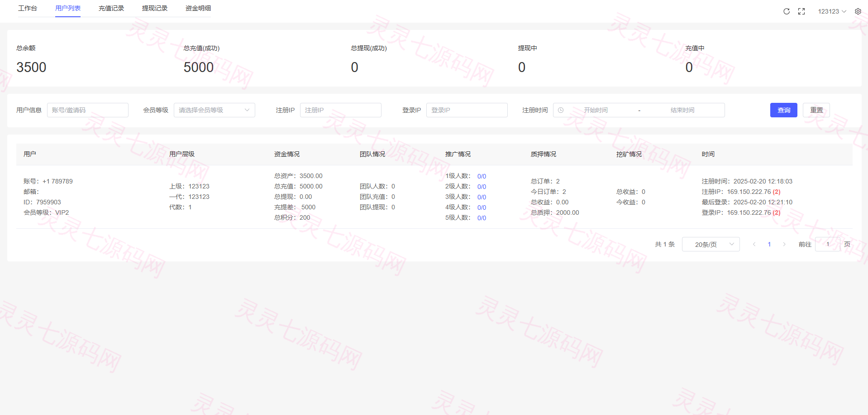Click the 质押情况 column header
Viewport: 868px width, 415px height.
544,154
